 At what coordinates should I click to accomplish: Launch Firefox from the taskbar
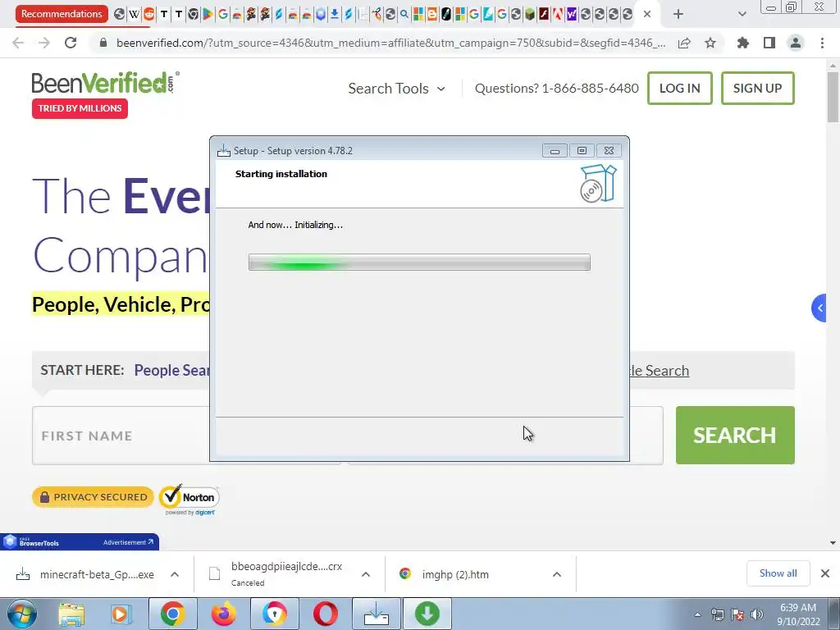coord(223,614)
